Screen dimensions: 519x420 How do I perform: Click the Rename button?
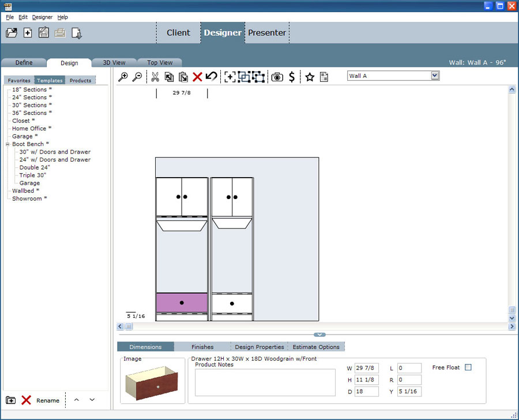pyautogui.click(x=48, y=400)
